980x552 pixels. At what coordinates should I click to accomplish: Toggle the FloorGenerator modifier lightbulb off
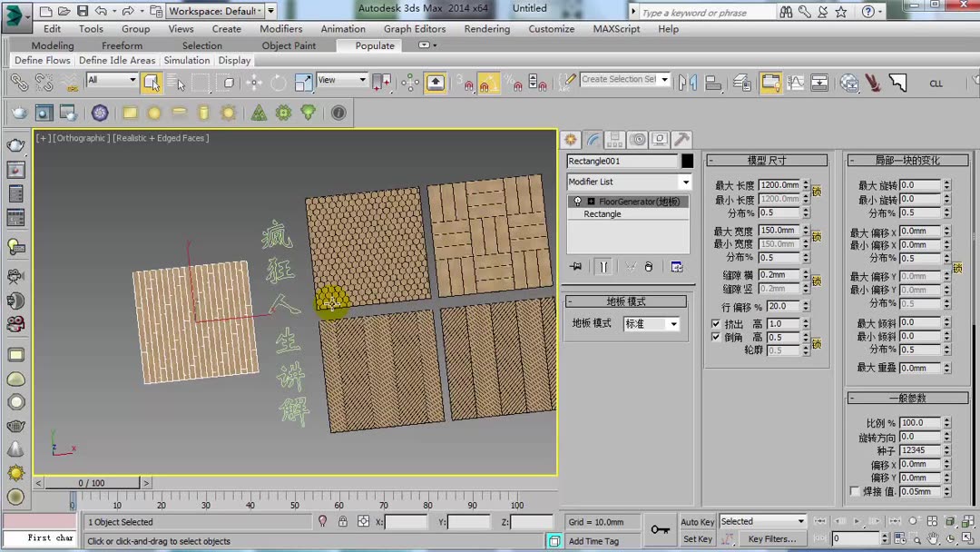577,201
